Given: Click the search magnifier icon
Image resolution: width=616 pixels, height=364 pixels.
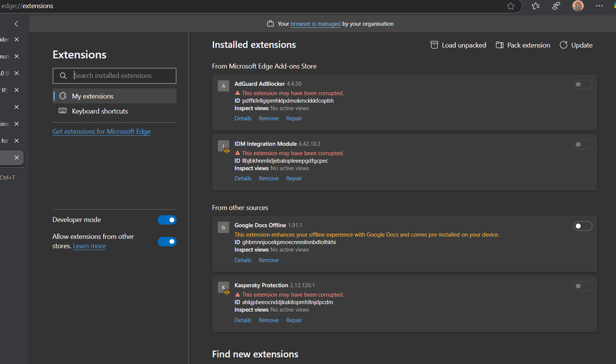Looking at the screenshot, I should tap(63, 76).
